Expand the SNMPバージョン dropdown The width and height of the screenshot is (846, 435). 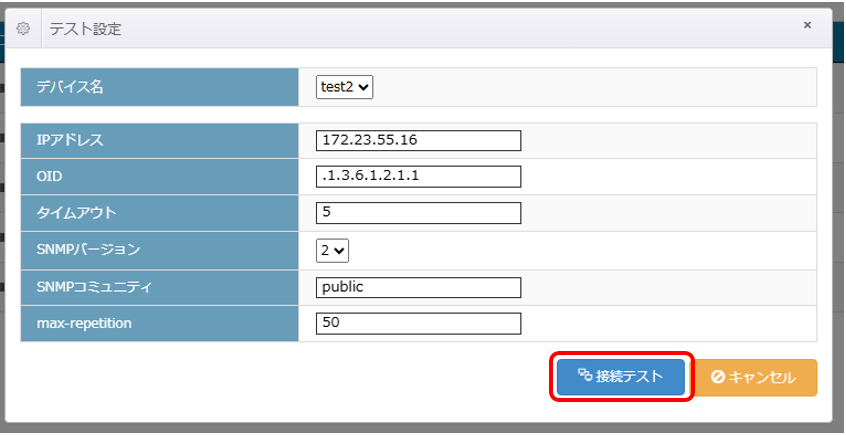pos(333,250)
